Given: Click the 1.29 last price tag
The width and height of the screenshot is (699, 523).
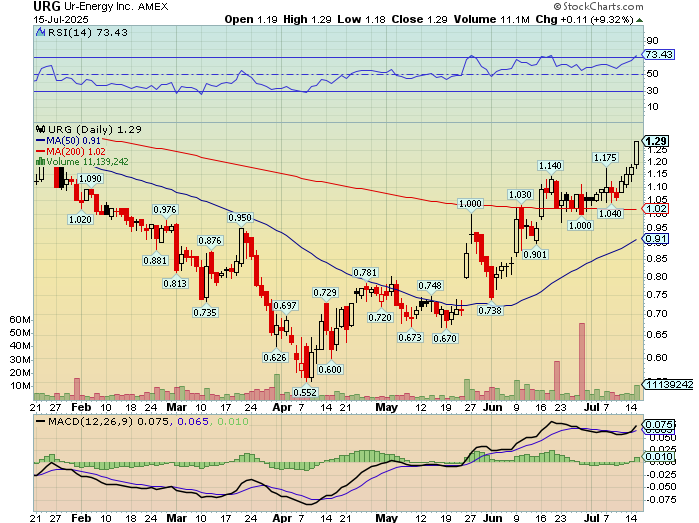Looking at the screenshot, I should (x=656, y=141).
